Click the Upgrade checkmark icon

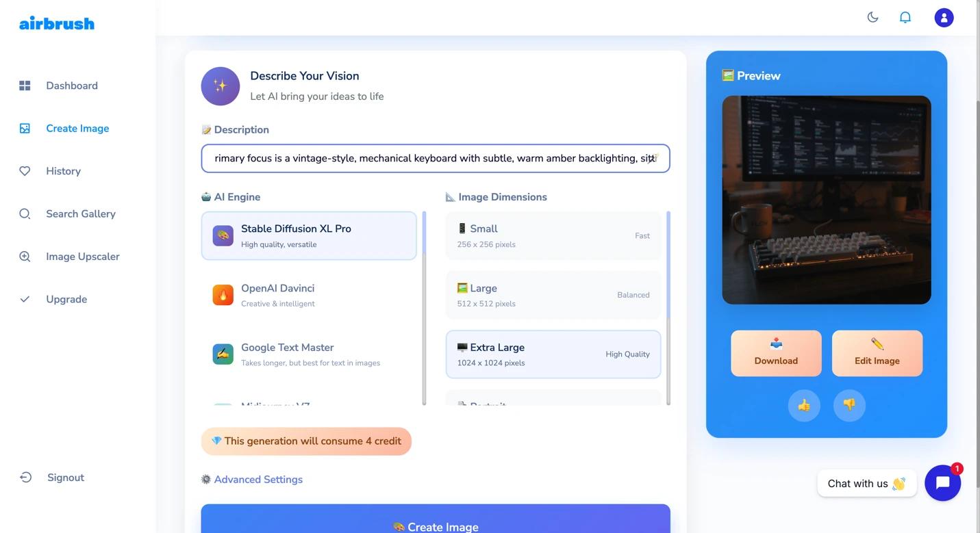(25, 299)
